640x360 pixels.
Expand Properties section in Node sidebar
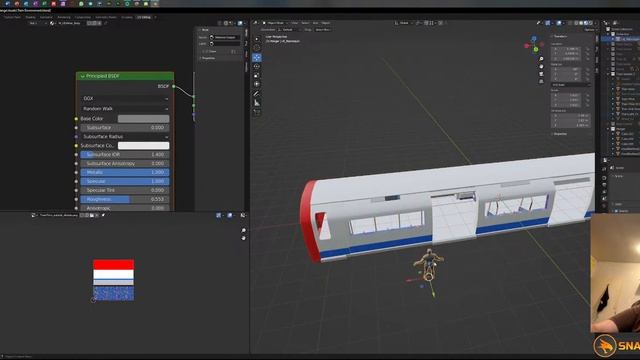tap(208, 58)
